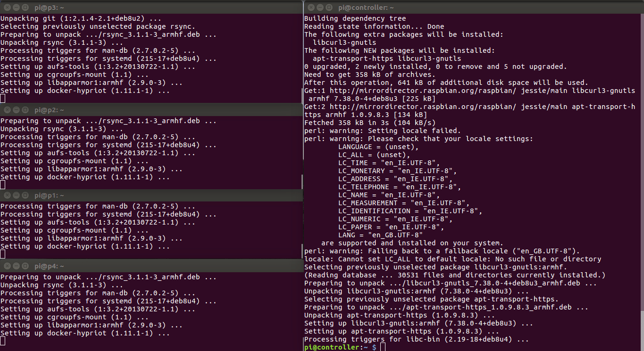Click the 'pi@controller: ~' window title

[366, 7]
